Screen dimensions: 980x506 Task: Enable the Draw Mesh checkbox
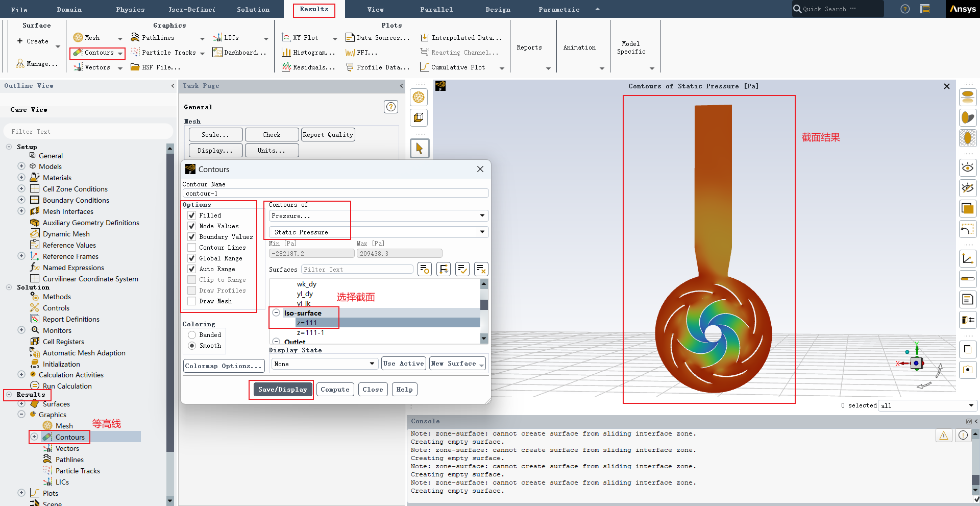pyautogui.click(x=192, y=301)
